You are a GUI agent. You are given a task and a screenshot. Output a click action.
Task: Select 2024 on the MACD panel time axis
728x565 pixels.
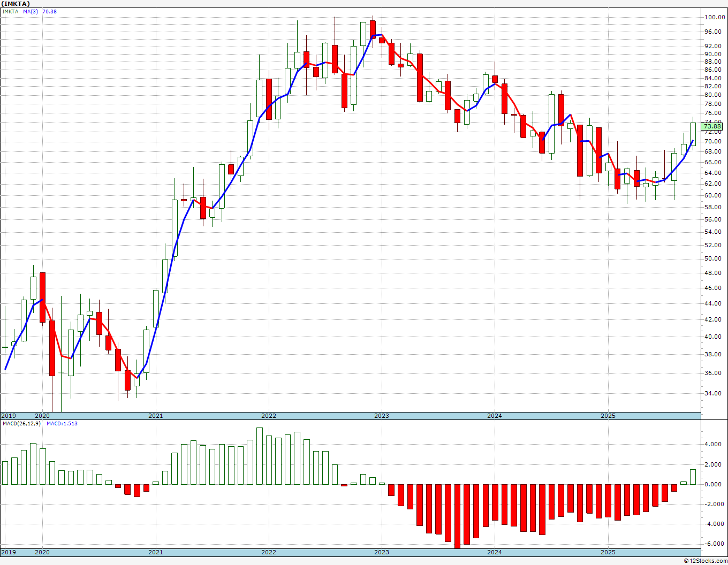tap(495, 552)
